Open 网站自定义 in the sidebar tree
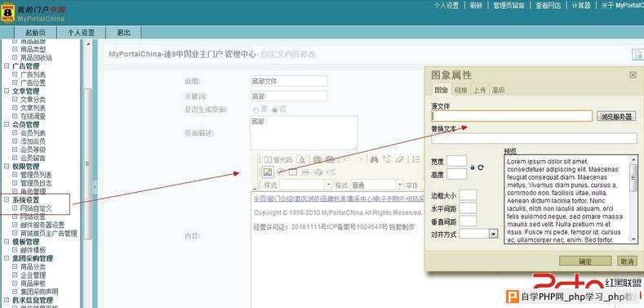Image resolution: width=644 pixels, height=308 pixels. (x=36, y=208)
